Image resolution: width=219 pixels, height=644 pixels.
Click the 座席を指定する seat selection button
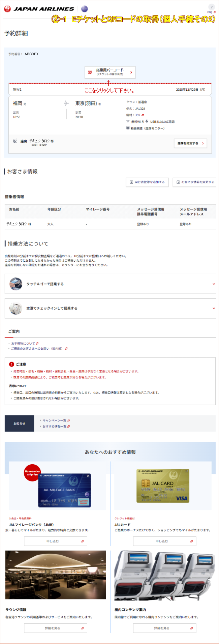[190, 143]
